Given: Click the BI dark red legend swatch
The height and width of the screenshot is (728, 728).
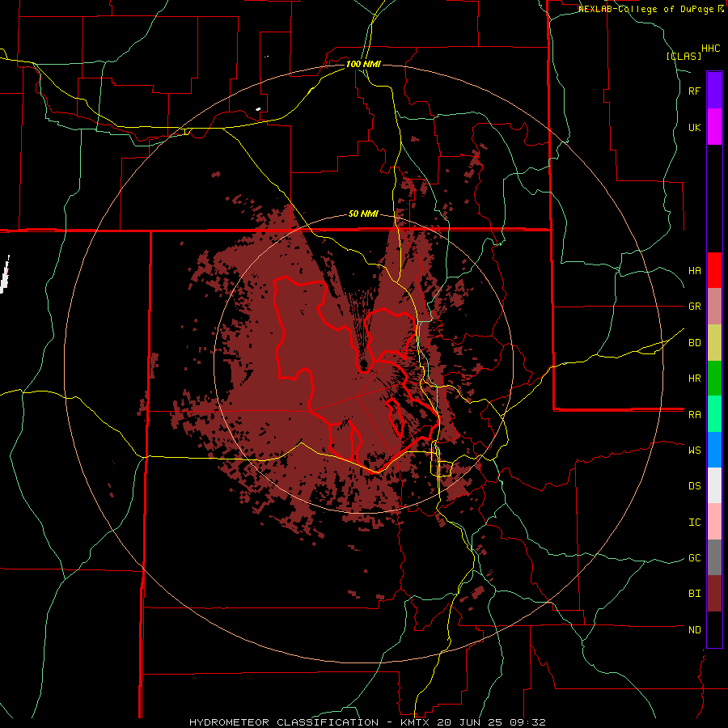Looking at the screenshot, I should (x=714, y=594).
